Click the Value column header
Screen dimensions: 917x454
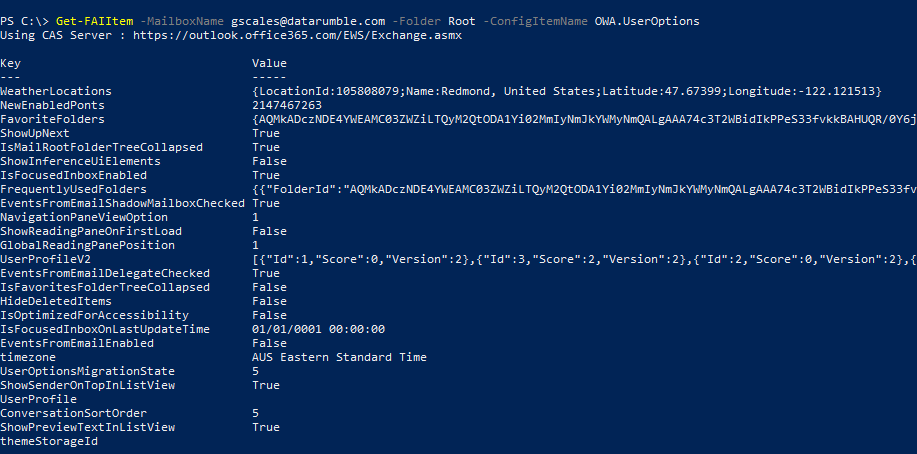pos(270,63)
